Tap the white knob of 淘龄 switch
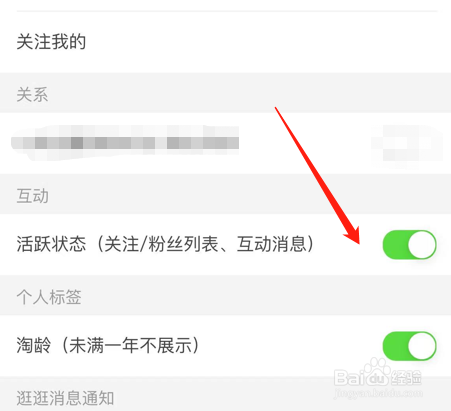This screenshot has width=451, height=411. (422, 346)
